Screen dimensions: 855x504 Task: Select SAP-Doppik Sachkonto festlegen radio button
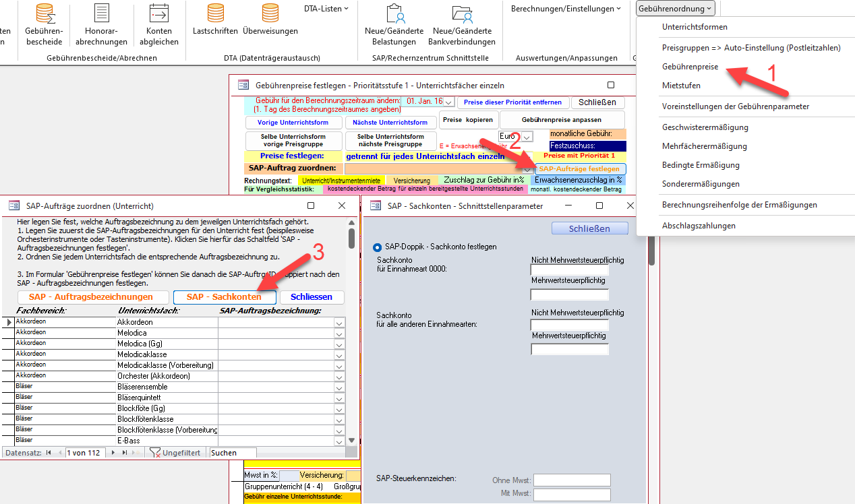[x=377, y=247]
